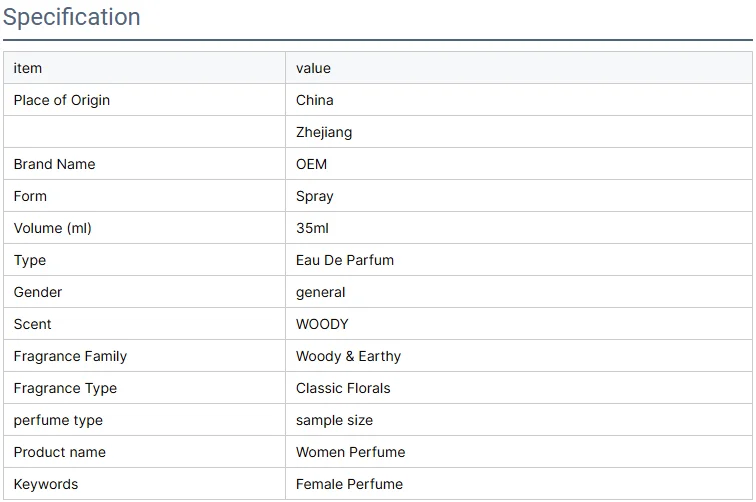
Task: Select the 35ml volume value
Action: coord(312,228)
